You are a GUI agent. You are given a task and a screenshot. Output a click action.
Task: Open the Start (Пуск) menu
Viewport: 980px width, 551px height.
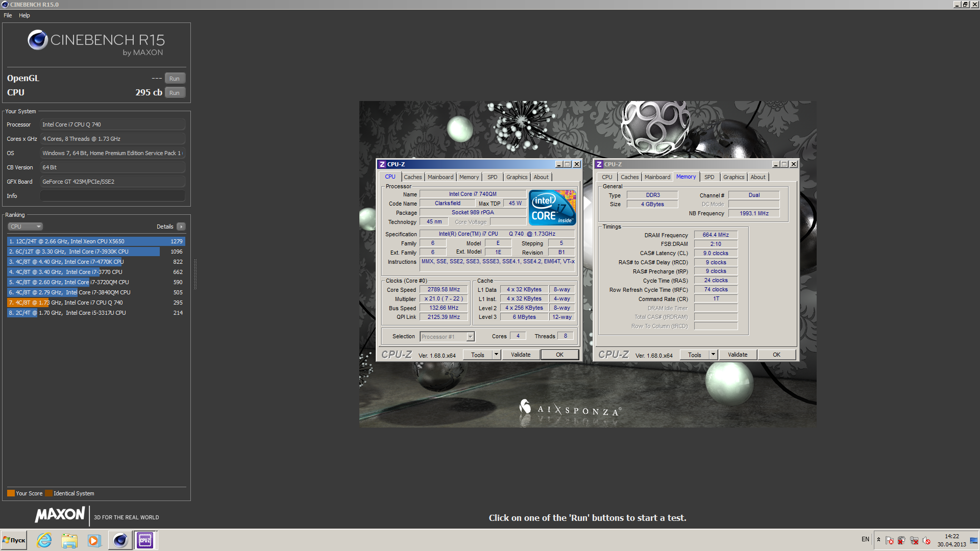14,540
